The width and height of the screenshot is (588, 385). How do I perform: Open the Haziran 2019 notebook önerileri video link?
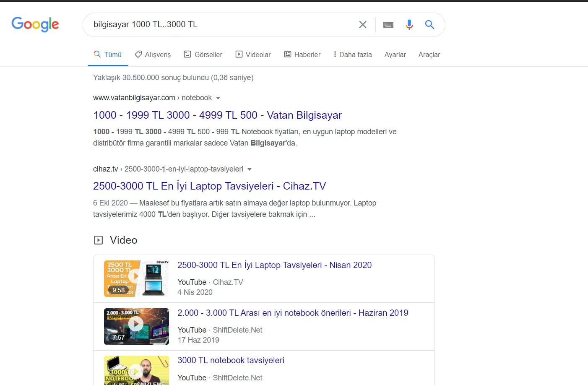(x=293, y=313)
